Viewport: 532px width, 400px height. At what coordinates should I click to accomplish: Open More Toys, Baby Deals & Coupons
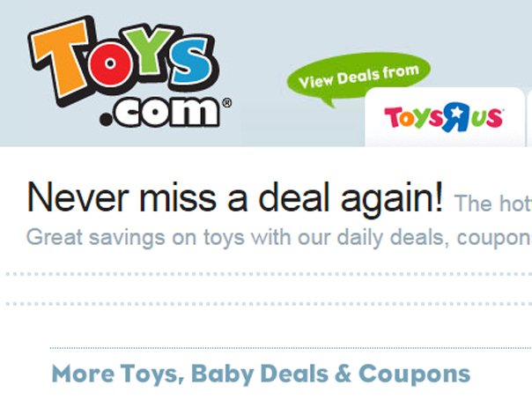[261, 374]
